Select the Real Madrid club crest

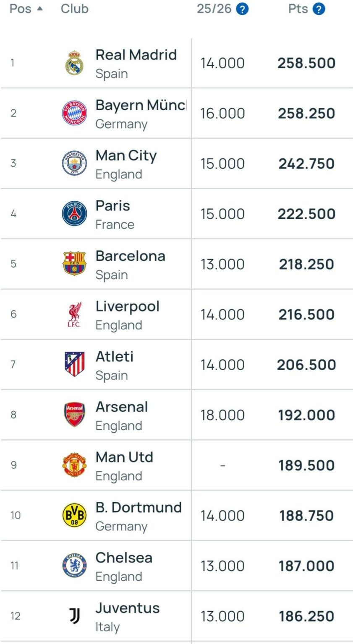coord(74,62)
